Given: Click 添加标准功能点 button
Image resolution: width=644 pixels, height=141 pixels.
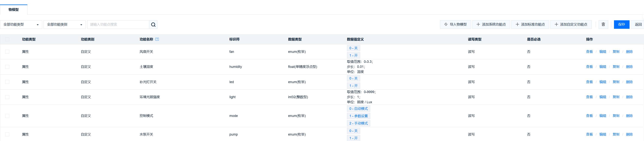Looking at the screenshot, I should coord(530,24).
